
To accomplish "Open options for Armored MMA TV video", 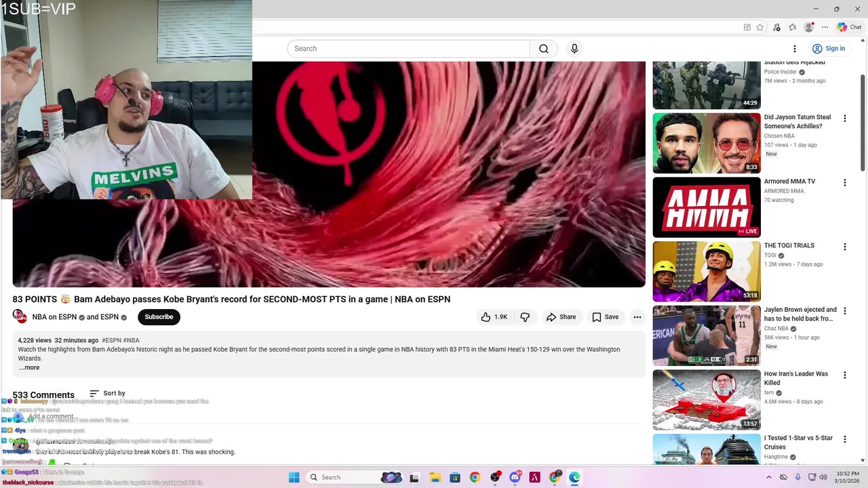I will [845, 183].
